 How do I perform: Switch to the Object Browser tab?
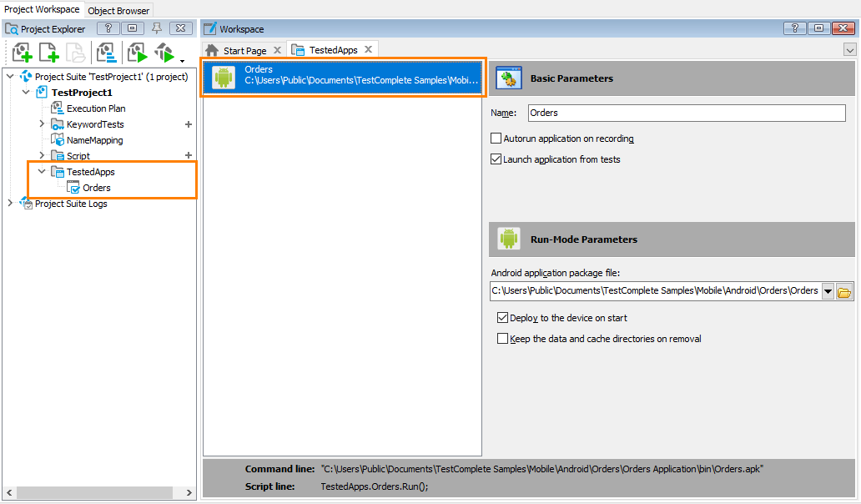tap(118, 10)
